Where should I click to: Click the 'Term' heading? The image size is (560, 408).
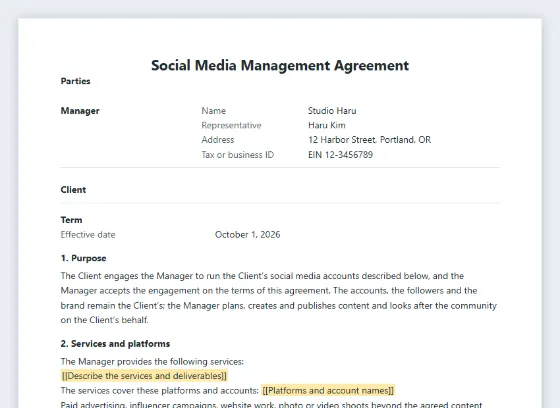click(71, 220)
